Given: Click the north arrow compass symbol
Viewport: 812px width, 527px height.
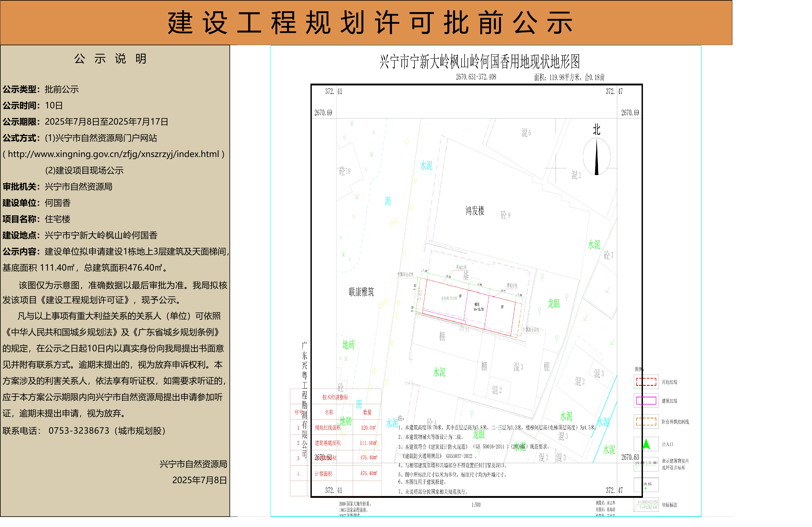Looking at the screenshot, I should click(596, 157).
